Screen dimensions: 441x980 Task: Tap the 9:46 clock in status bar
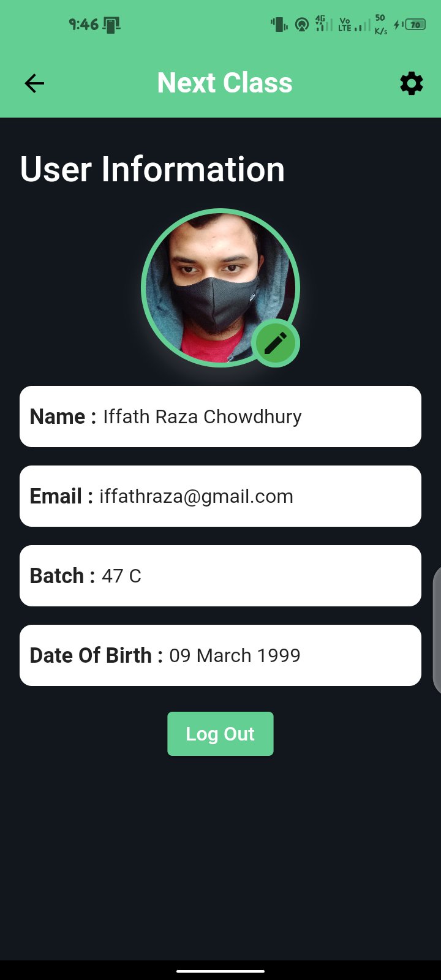(83, 24)
